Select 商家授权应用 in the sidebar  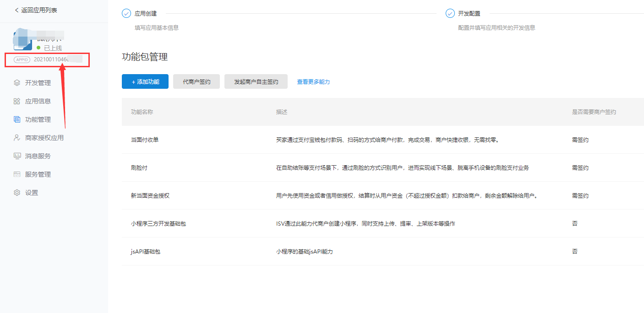tap(44, 138)
